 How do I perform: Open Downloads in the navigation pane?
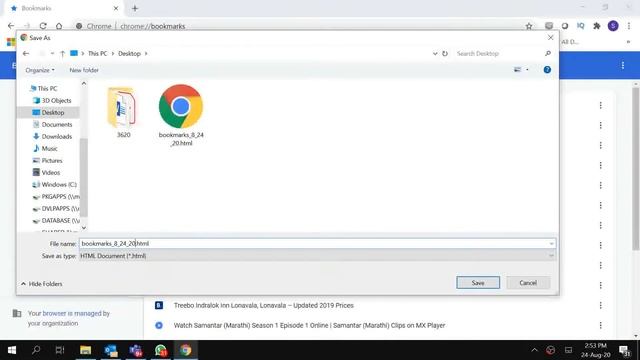[x=52, y=136]
